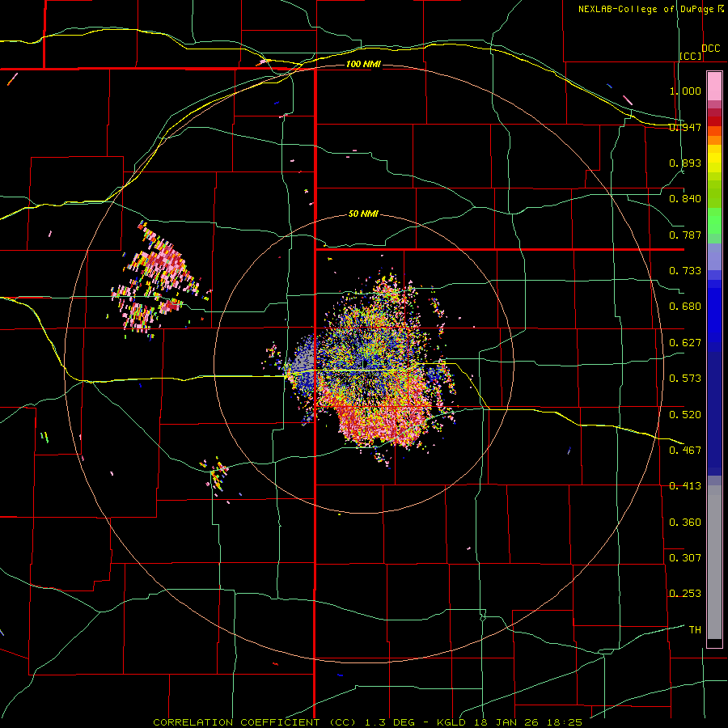
Task: Click the 'CORRELATION COEFFICIENT (CC)' product title
Action: tap(255, 722)
